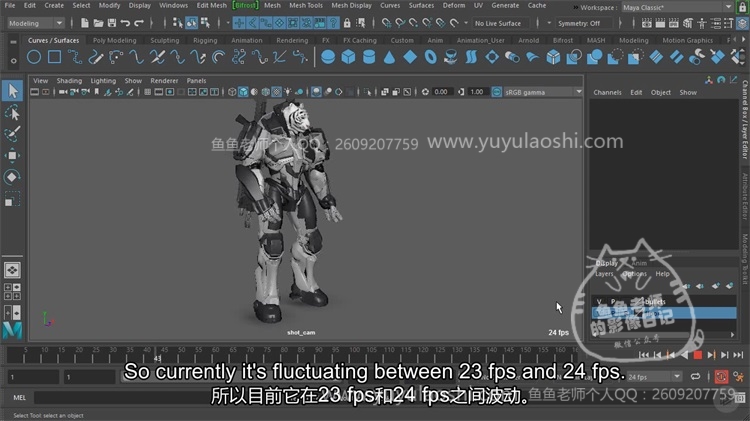Open the Deform menu
750x421 pixels.
tap(453, 5)
